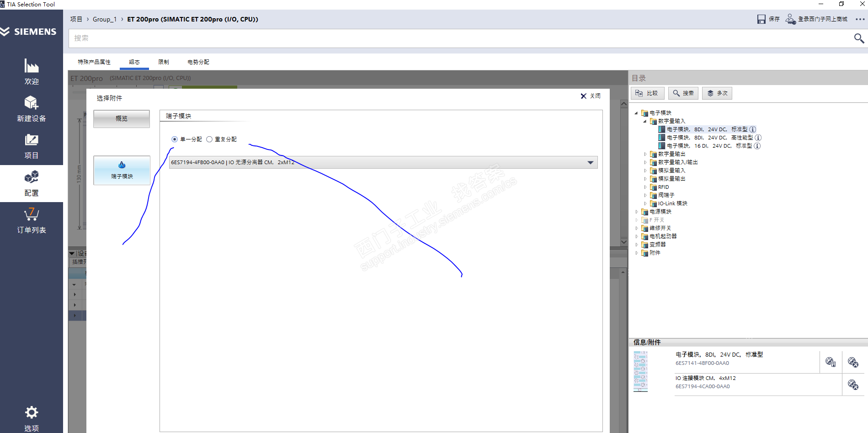Click the 阀端子 folder icon in catalog
Viewport: 868px width, 433px height.
click(x=654, y=195)
